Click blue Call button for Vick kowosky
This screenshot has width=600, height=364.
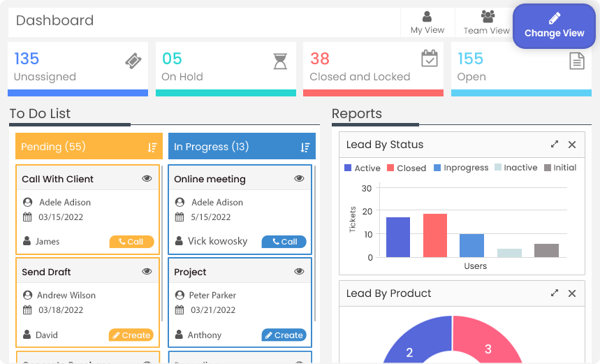pyautogui.click(x=284, y=242)
